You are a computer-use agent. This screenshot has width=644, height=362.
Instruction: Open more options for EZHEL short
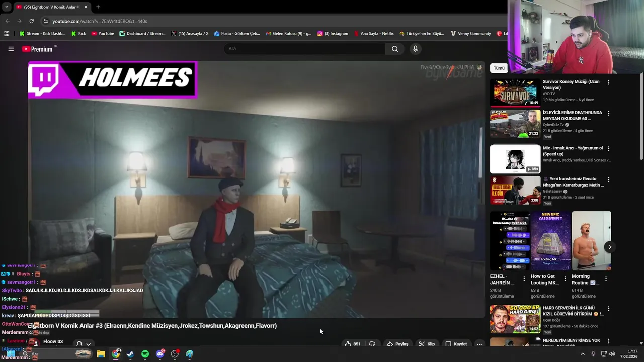(524, 279)
